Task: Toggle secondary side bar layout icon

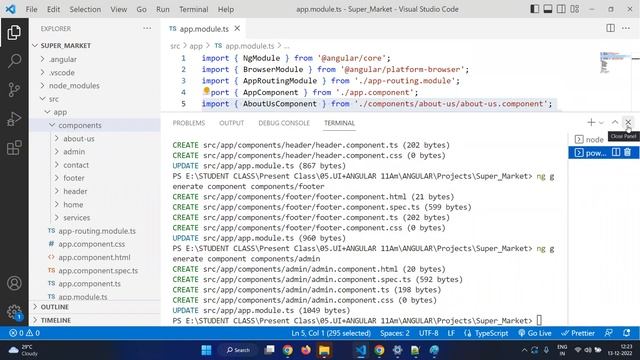Action: click(x=561, y=9)
